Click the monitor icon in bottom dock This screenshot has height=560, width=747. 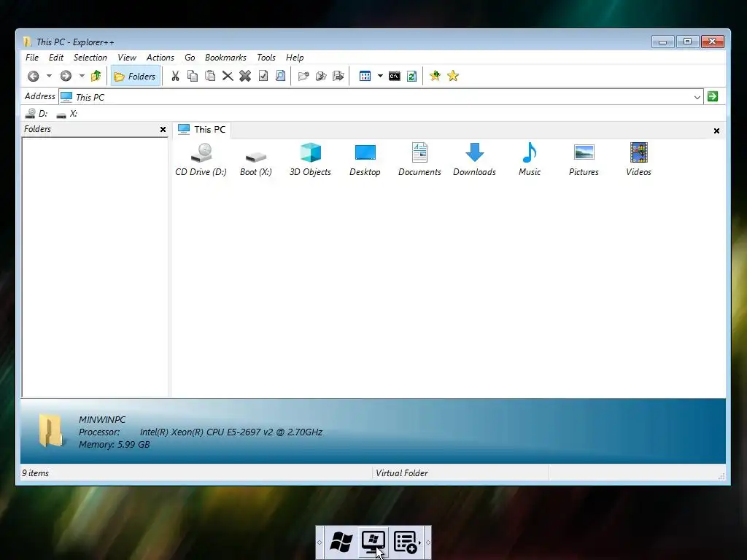[373, 542]
